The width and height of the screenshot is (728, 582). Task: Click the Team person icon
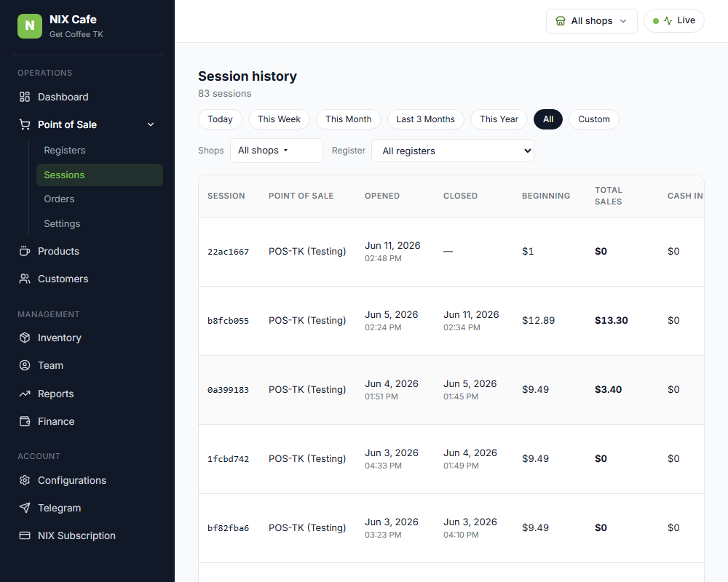(x=25, y=366)
